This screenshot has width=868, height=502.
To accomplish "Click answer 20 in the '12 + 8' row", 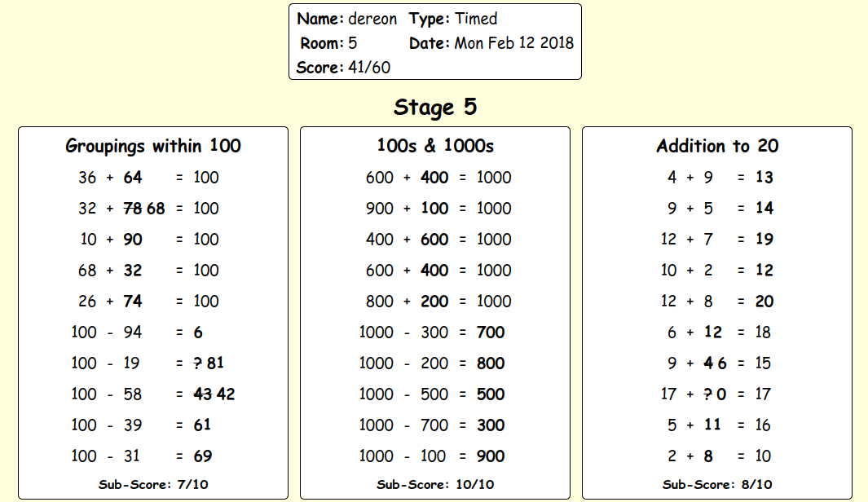I will 764,302.
